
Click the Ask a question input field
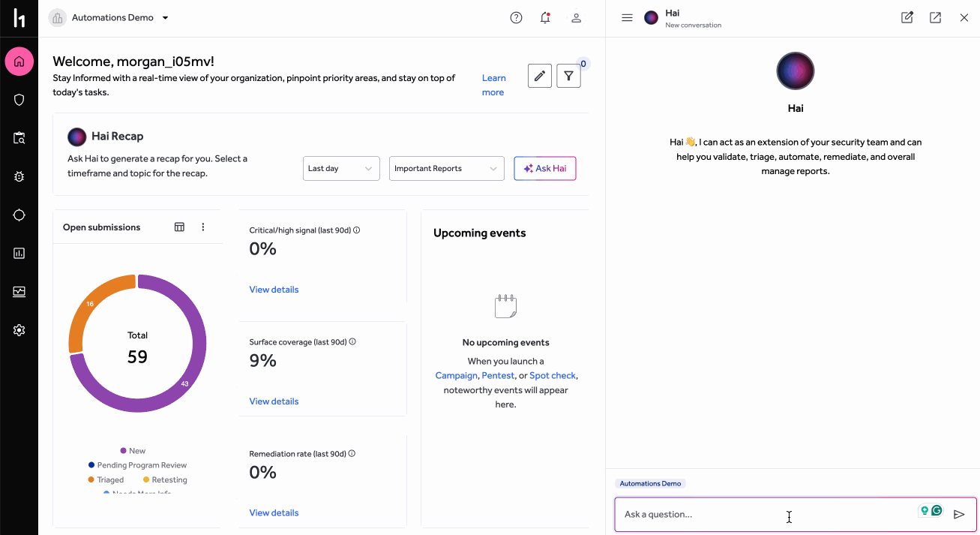tap(765, 515)
